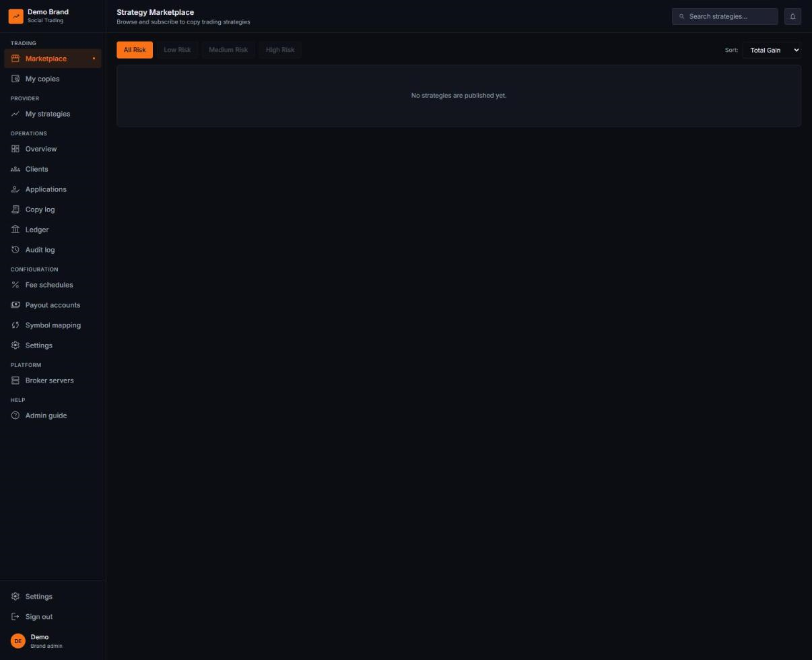Select the Low Risk filter
This screenshot has height=660, width=812.
coord(177,50)
